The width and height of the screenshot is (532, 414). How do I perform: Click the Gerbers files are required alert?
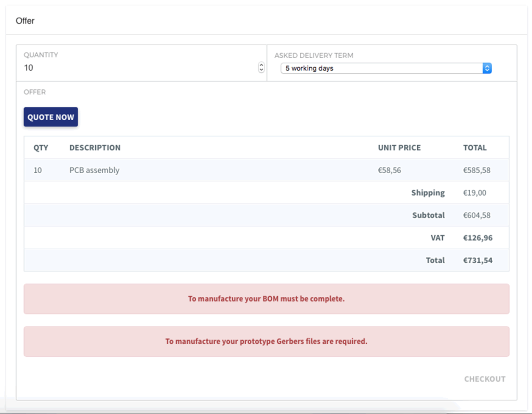pos(266,342)
